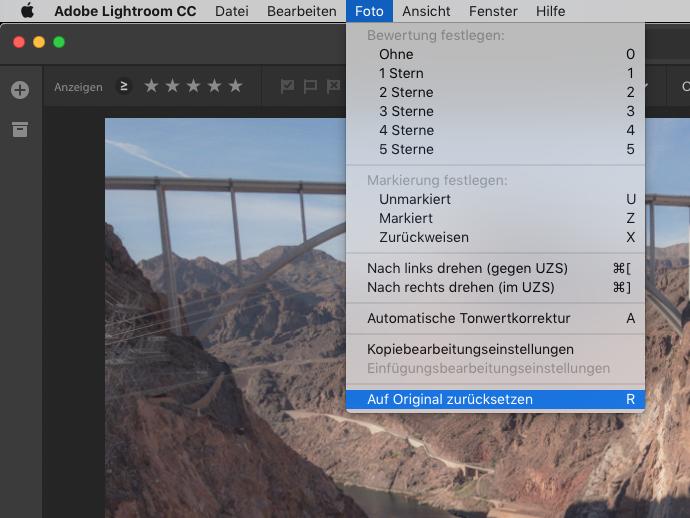Close the Lightroom window with red button
The image size is (690, 518).
coord(19,42)
